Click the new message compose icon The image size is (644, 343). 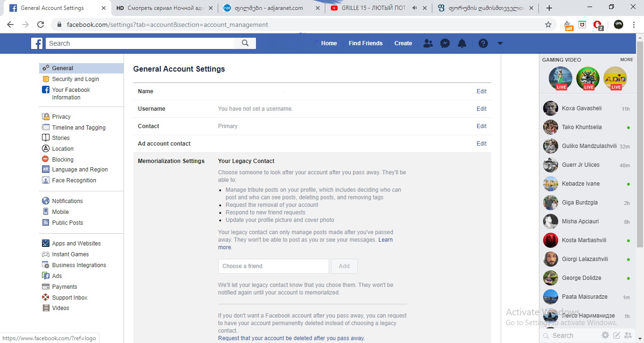click(617, 335)
